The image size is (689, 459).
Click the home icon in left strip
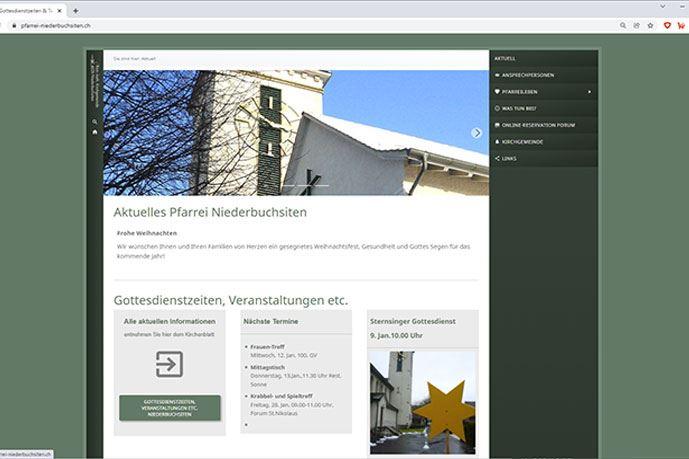point(95,131)
